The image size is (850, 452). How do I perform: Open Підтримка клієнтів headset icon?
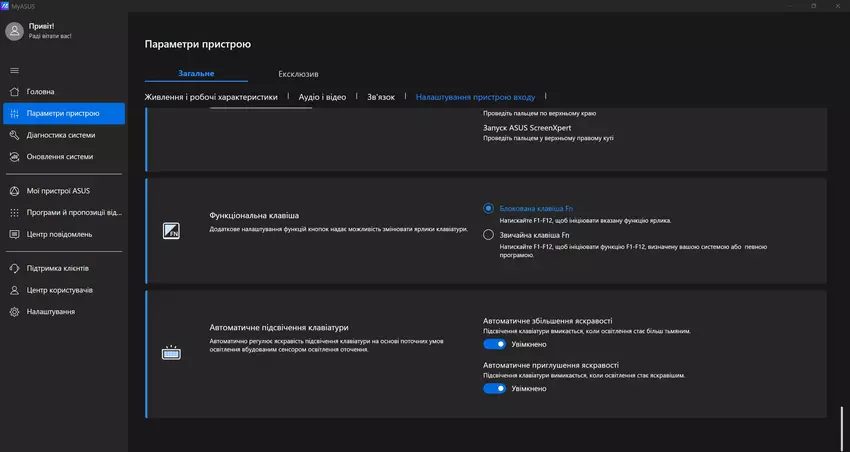tap(14, 268)
